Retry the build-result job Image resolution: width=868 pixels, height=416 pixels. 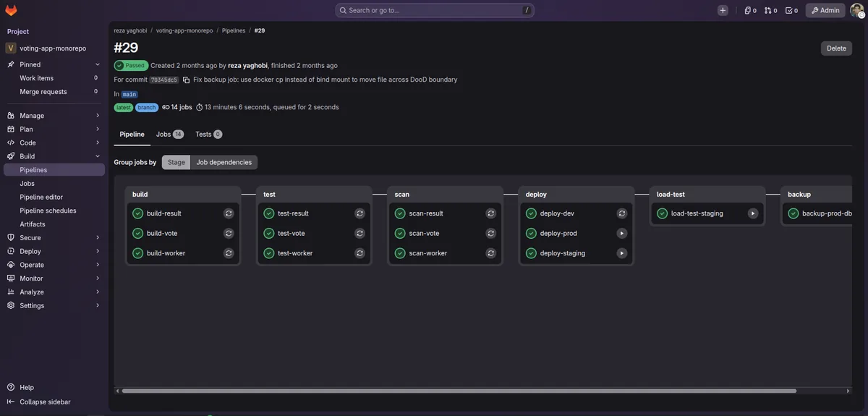coord(229,213)
